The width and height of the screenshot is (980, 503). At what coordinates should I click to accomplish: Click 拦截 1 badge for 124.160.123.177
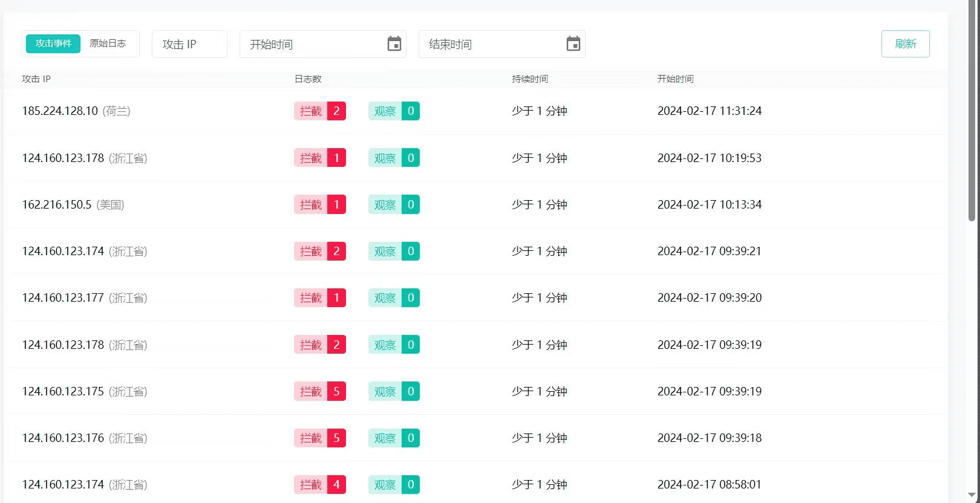pos(320,298)
